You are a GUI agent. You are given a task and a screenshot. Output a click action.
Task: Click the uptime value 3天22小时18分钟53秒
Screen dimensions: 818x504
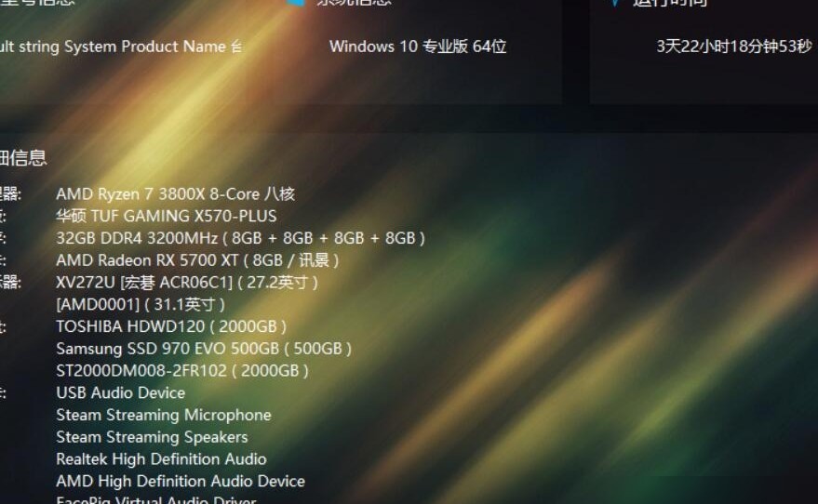(x=734, y=46)
